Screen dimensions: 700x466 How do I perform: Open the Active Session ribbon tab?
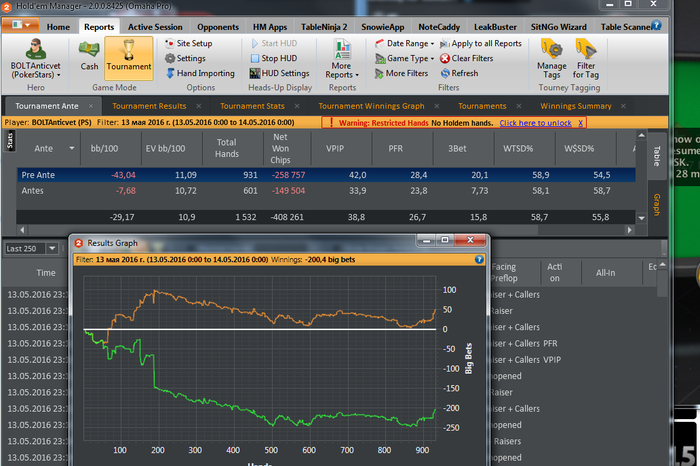point(155,27)
